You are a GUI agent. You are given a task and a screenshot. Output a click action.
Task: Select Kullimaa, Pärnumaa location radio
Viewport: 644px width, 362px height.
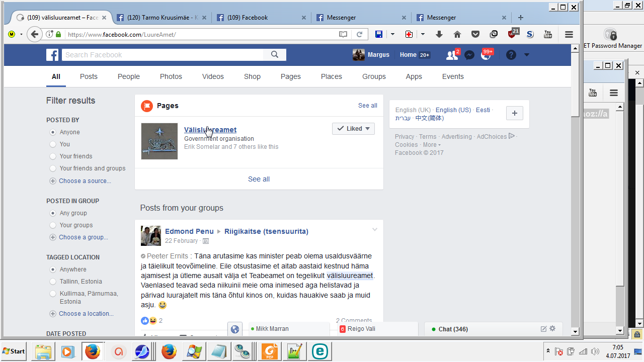coord(53,294)
